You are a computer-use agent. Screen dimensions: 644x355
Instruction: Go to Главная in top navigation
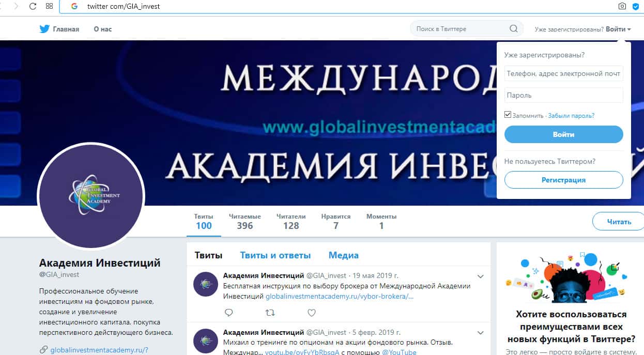pos(66,29)
